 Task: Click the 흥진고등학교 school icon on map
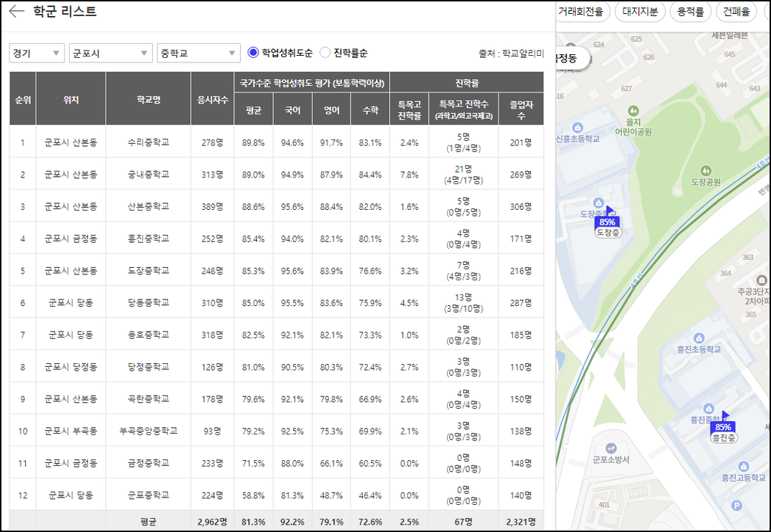tap(743, 466)
